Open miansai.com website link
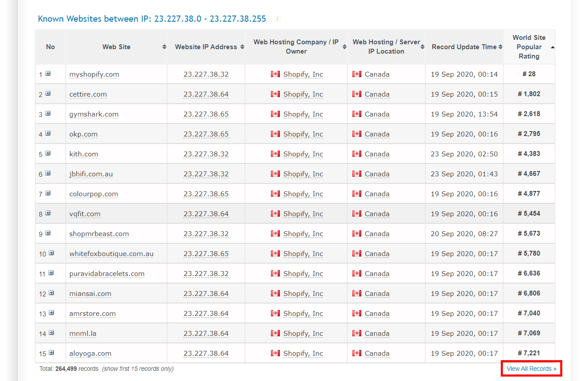This screenshot has width=588, height=381. tap(90, 294)
